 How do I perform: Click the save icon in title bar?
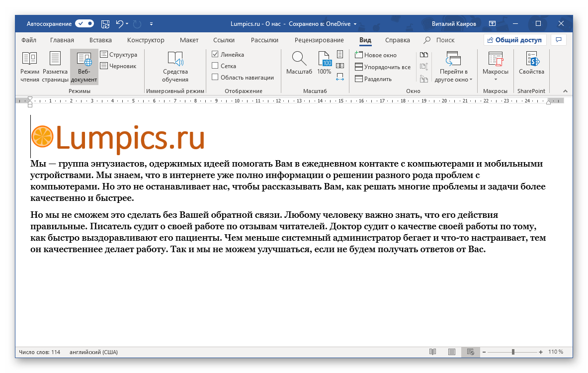coord(105,23)
